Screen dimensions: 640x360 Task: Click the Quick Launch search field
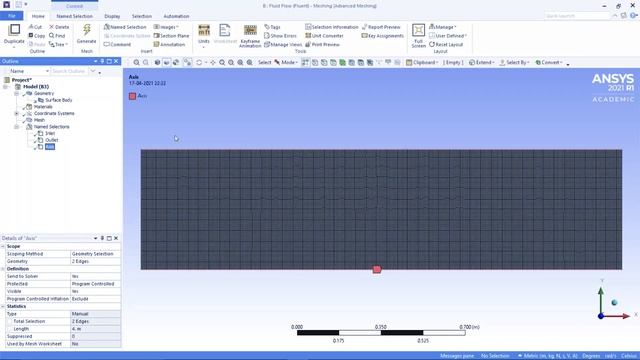pos(577,16)
